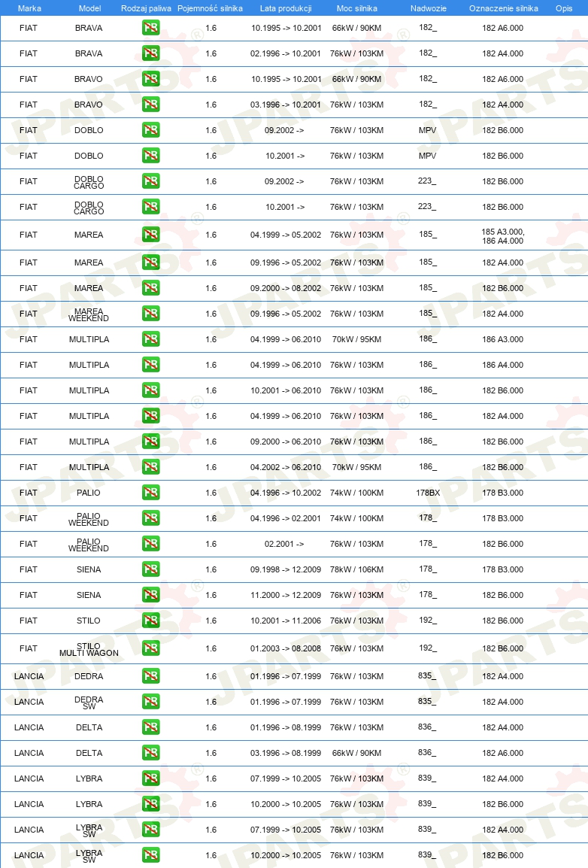Viewport: 588px width, 868px height.
Task: Click the Oznaczenie silnika column header
Action: click(503, 8)
